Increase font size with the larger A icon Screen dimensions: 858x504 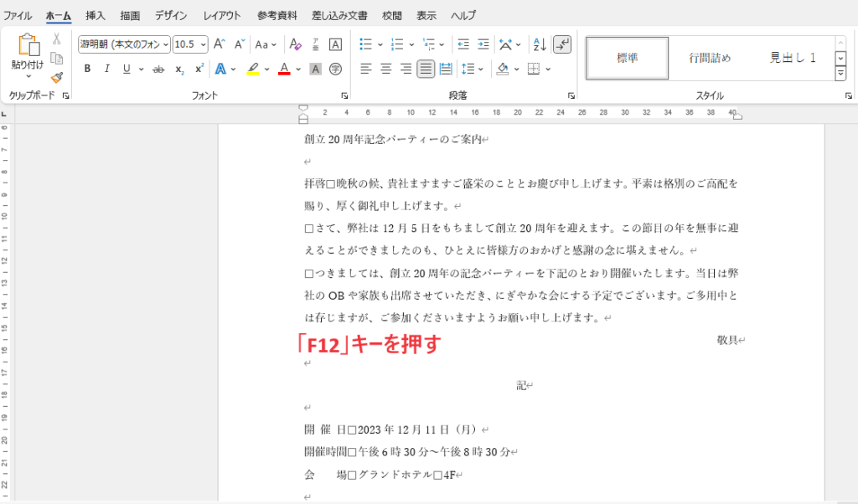[x=219, y=44]
